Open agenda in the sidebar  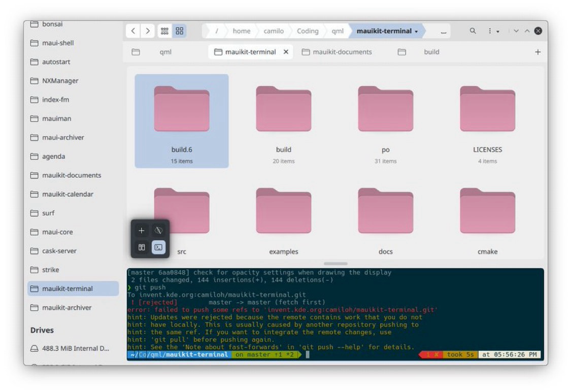[x=73, y=157]
